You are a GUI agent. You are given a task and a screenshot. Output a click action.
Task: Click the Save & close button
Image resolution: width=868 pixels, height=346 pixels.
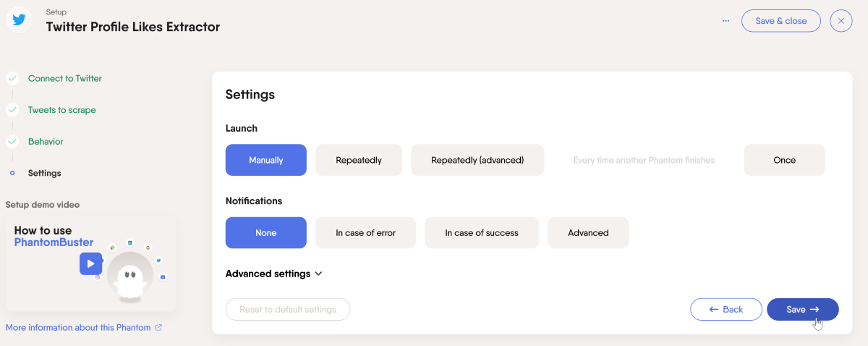click(781, 21)
